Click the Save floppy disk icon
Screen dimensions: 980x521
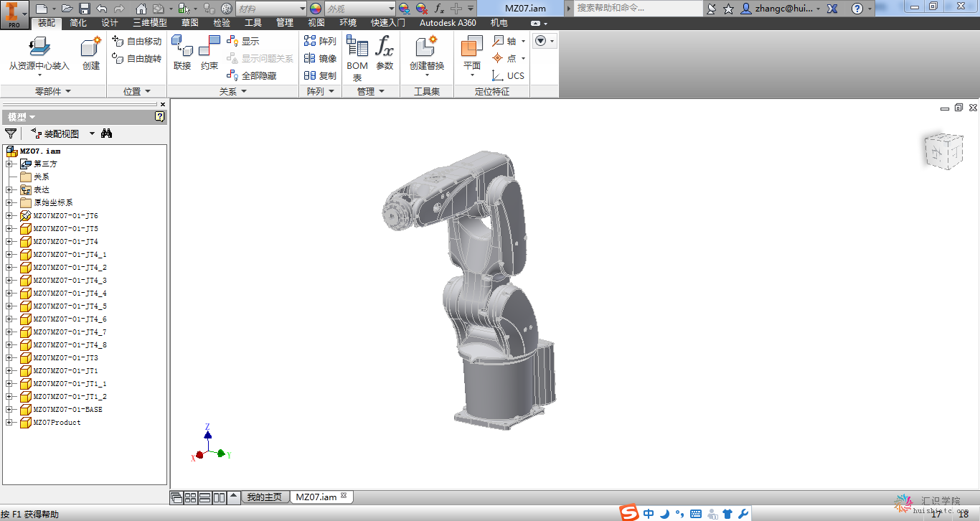click(x=85, y=9)
